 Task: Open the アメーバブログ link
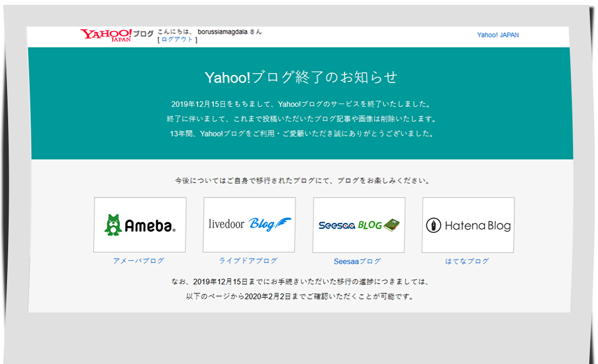point(138,261)
